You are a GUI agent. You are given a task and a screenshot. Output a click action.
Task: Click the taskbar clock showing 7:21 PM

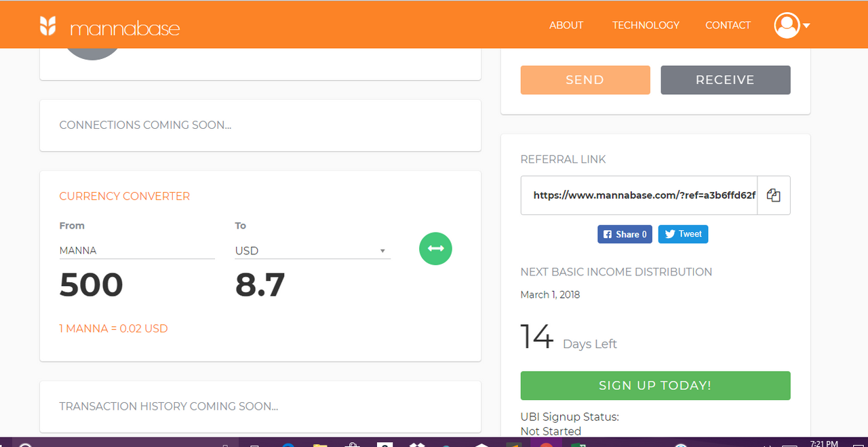click(825, 443)
